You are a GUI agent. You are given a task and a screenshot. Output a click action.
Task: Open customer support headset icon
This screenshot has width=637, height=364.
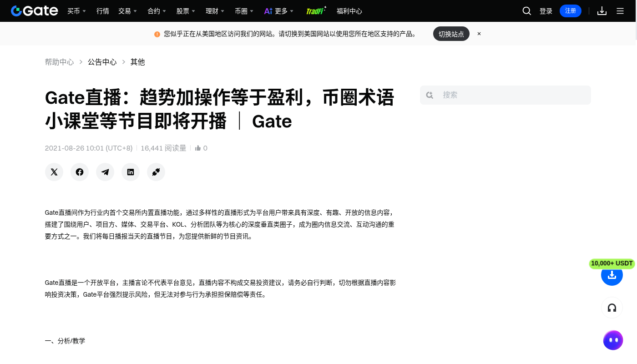click(612, 308)
